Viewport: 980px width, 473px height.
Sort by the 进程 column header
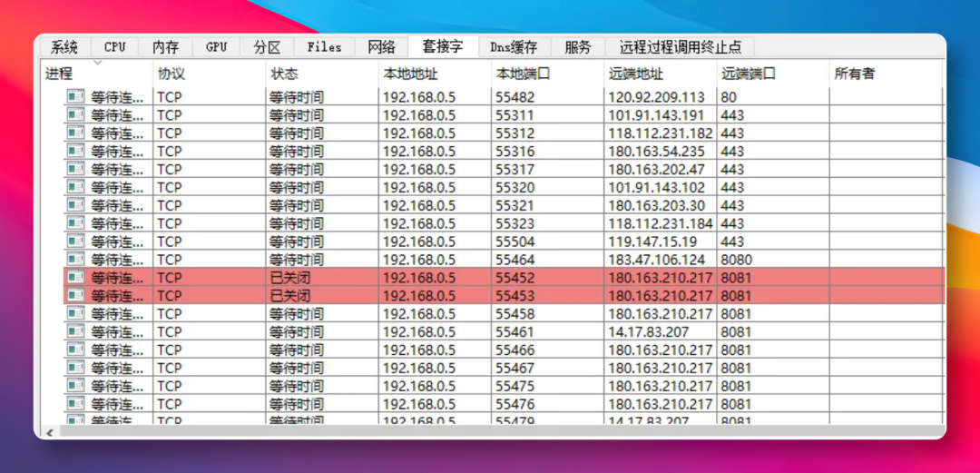click(x=97, y=74)
